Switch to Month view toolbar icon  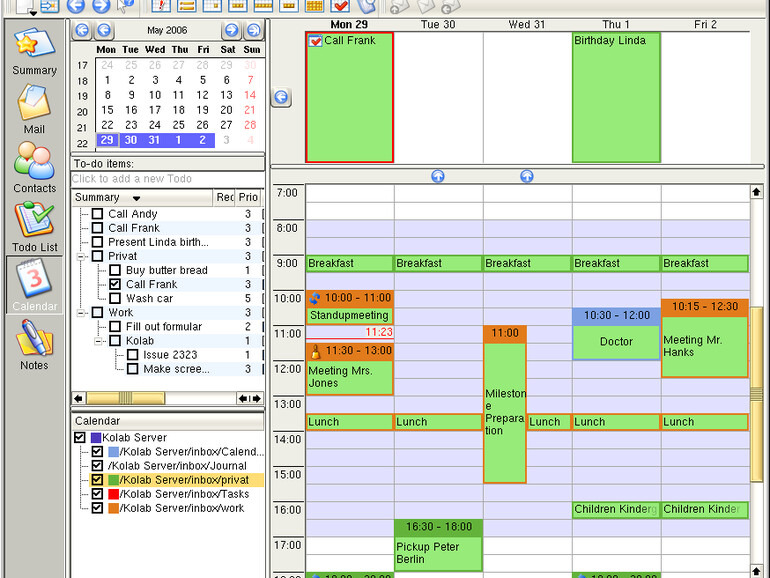314,6
